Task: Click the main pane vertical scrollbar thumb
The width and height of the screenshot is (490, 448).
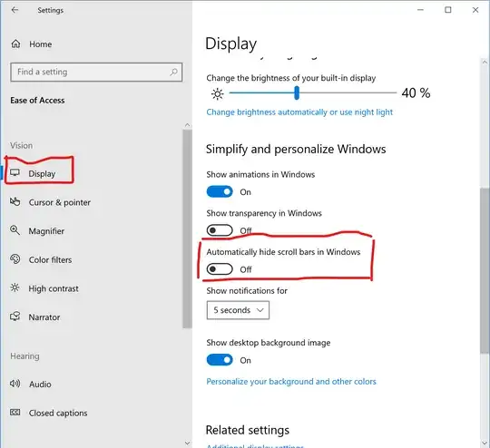Action: (485, 270)
